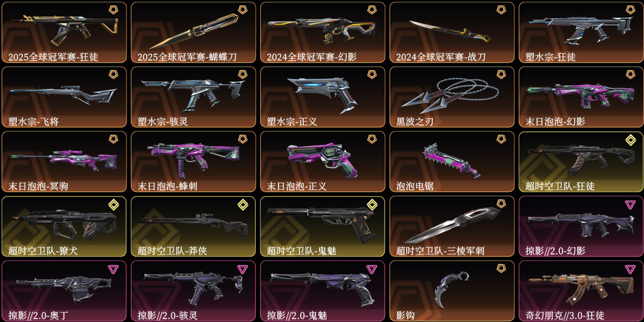
Task: Click the yellow diamond badge on 超时空卫队-鬼魅
Action: click(372, 205)
